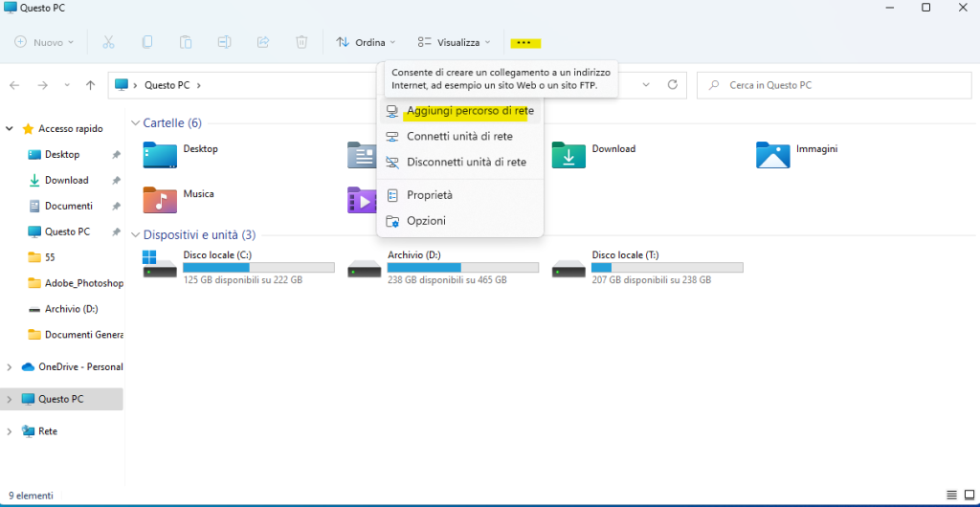This screenshot has width=980, height=507.
Task: Collapse the Cartelle (6) group
Action: 134,123
